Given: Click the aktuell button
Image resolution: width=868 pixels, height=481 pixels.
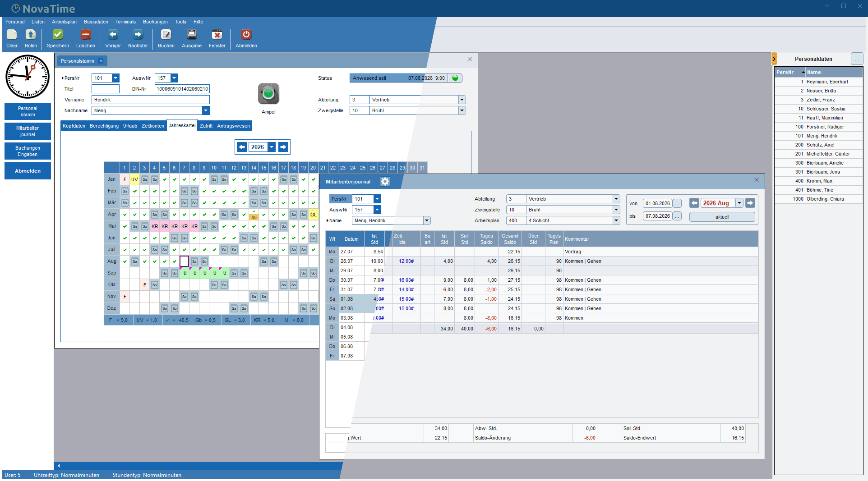Looking at the screenshot, I should pos(722,217).
